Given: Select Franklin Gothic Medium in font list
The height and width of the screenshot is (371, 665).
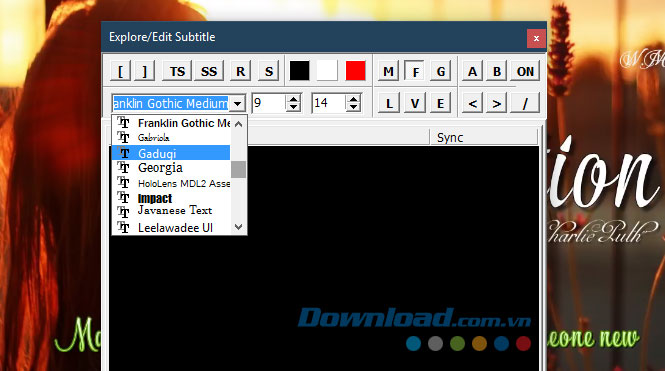Looking at the screenshot, I should coord(171,123).
